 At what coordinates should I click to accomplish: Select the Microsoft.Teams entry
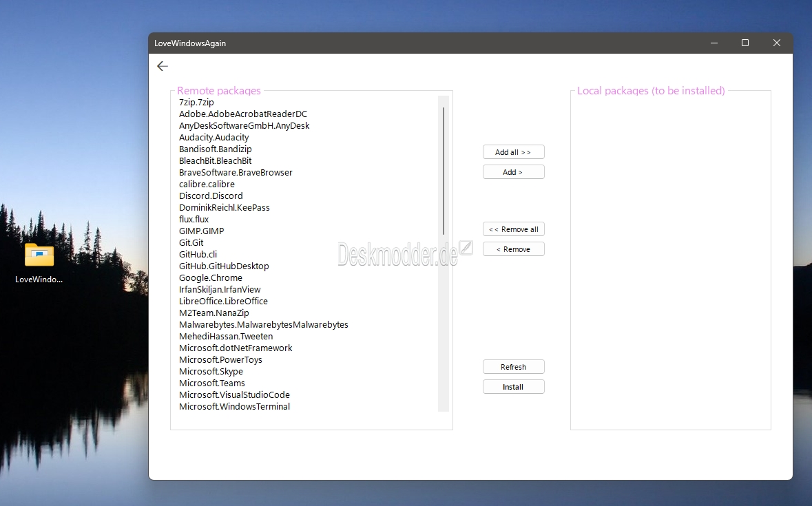pos(212,383)
